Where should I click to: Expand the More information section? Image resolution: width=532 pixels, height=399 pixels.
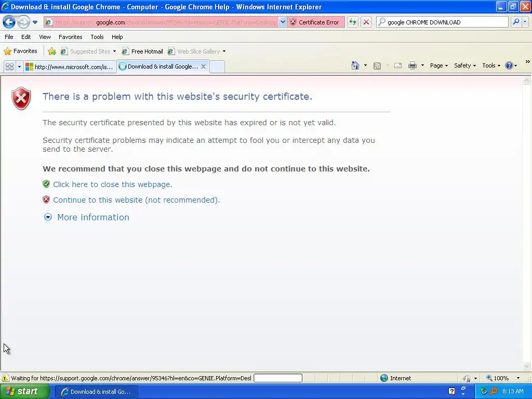pyautogui.click(x=93, y=217)
